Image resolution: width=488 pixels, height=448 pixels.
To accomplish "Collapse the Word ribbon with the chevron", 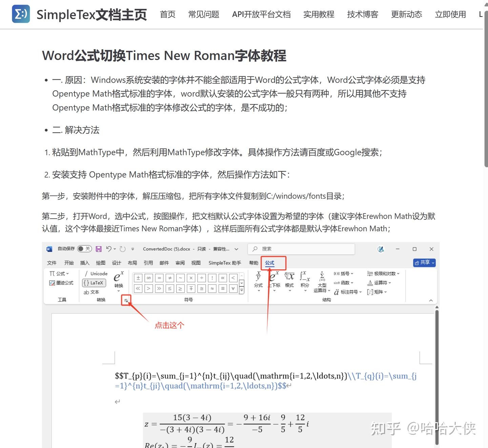I will pyautogui.click(x=431, y=300).
